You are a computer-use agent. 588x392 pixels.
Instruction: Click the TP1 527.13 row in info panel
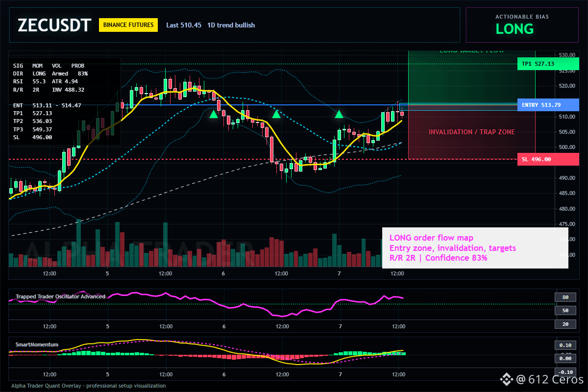click(x=32, y=113)
